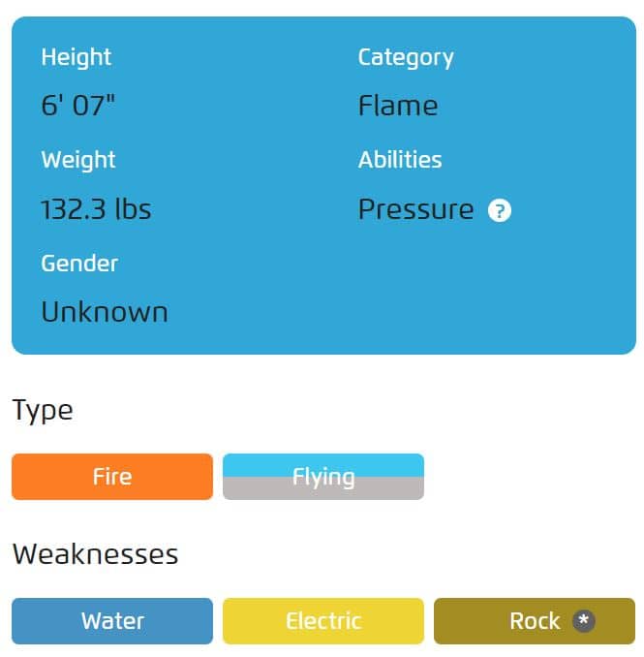The width and height of the screenshot is (644, 657).
Task: Click the empty area below the Pressure ability
Action: (x=481, y=289)
